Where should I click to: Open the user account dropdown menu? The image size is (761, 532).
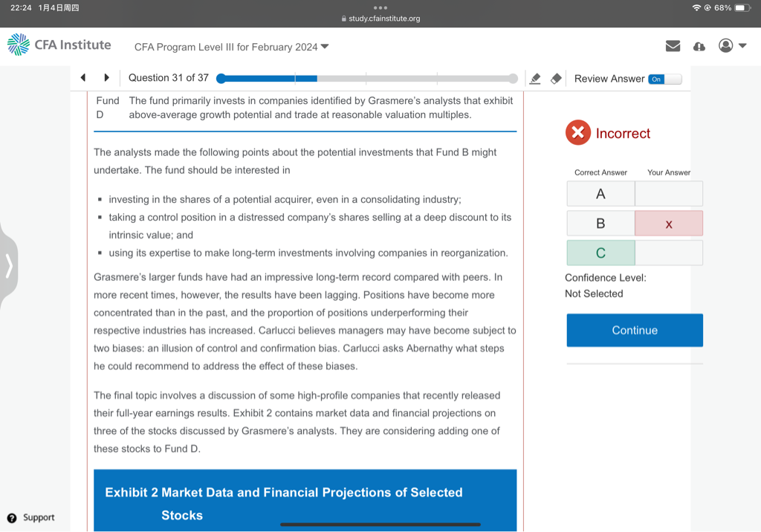click(732, 46)
